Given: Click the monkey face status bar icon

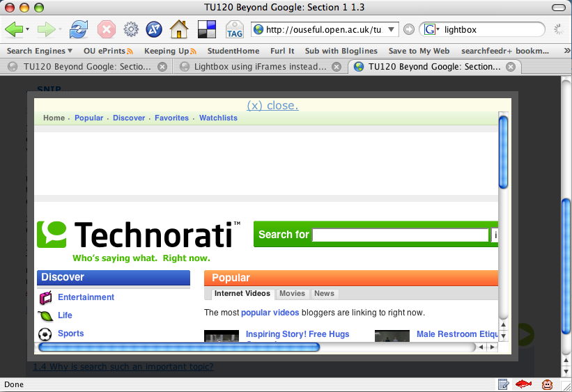Looking at the screenshot, I should point(546,384).
